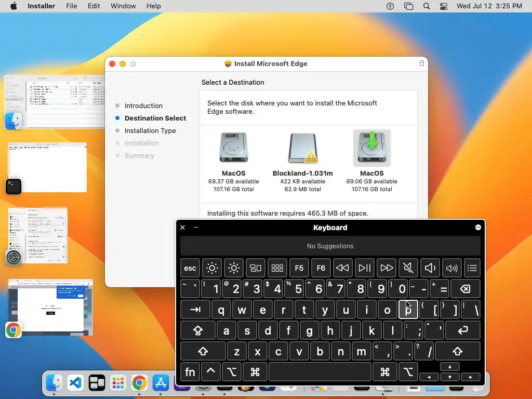Tap the space bar

coord(320,372)
